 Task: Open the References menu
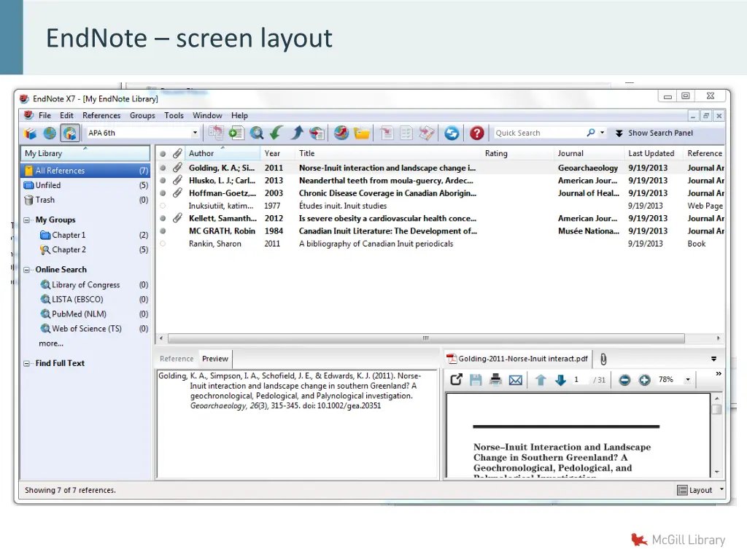point(101,115)
